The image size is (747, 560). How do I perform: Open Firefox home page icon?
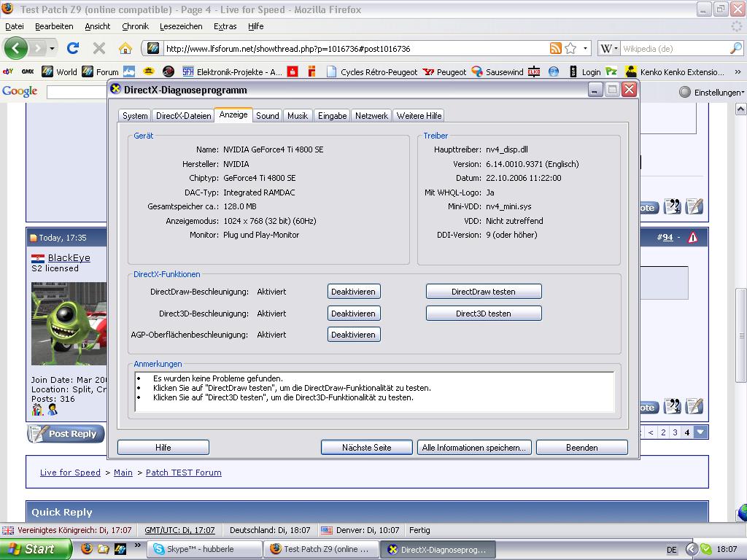[125, 48]
